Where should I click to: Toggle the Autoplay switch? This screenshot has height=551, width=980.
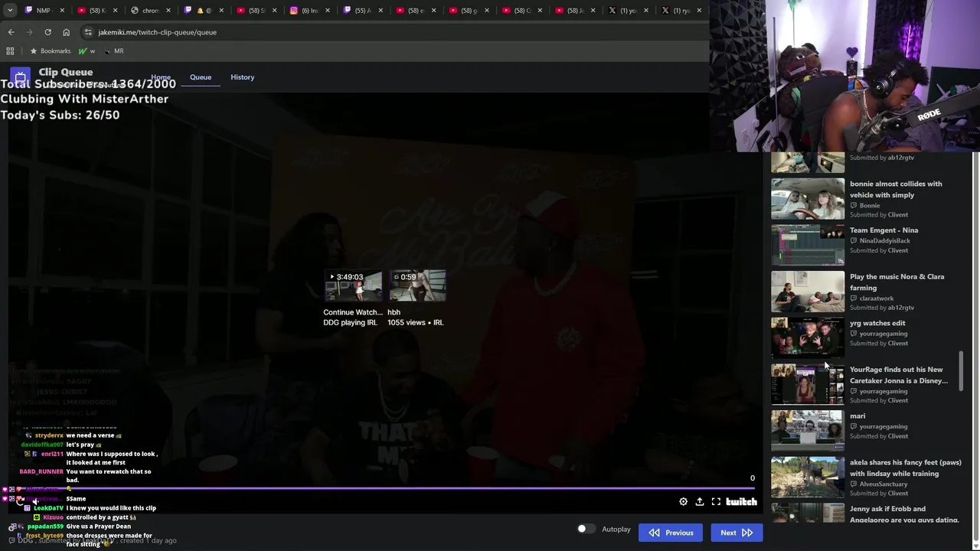pyautogui.click(x=586, y=529)
